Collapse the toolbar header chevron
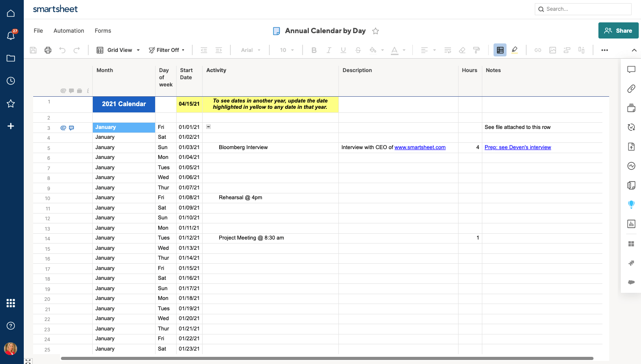Image resolution: width=641 pixels, height=364 pixels. [634, 50]
